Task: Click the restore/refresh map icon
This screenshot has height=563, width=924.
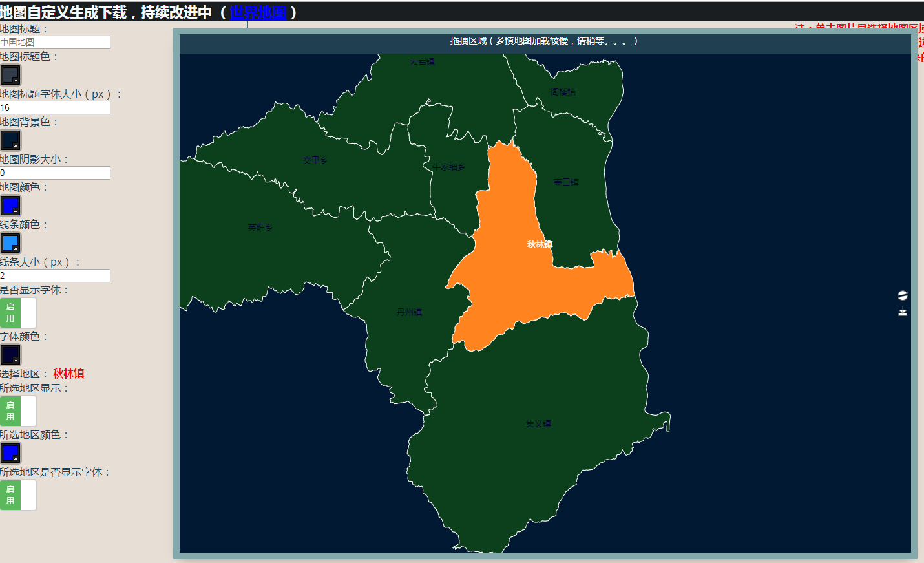Action: pyautogui.click(x=903, y=295)
